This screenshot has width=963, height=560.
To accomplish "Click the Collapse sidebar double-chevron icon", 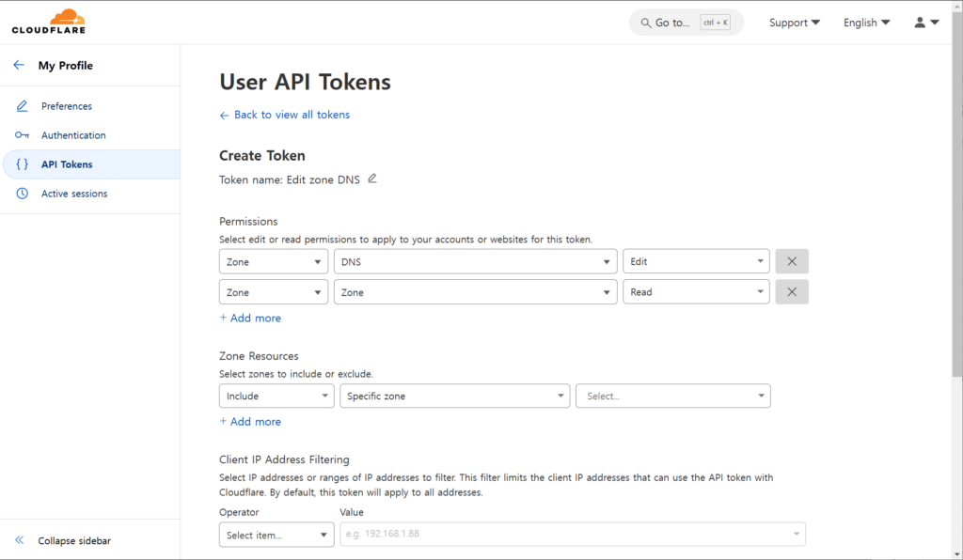I will tap(19, 540).
